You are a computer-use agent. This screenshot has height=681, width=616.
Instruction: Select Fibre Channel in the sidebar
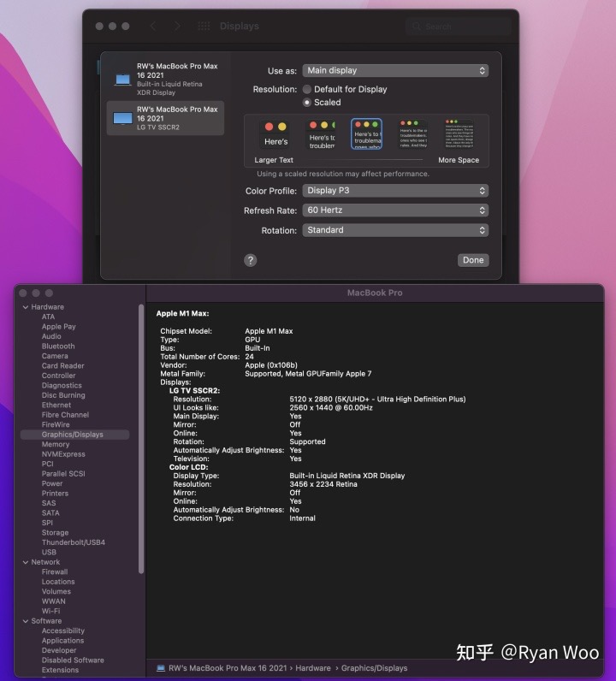[65, 415]
